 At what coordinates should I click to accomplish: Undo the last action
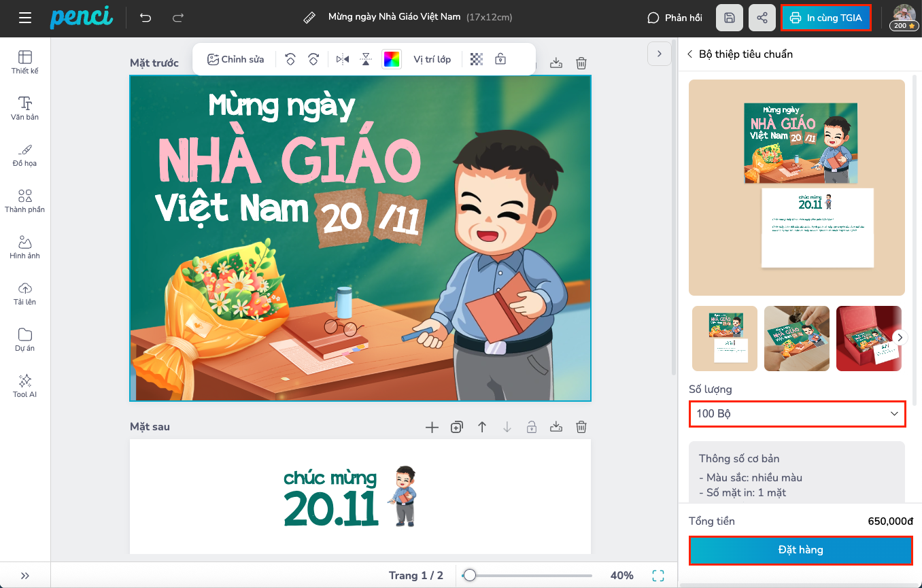click(x=146, y=18)
